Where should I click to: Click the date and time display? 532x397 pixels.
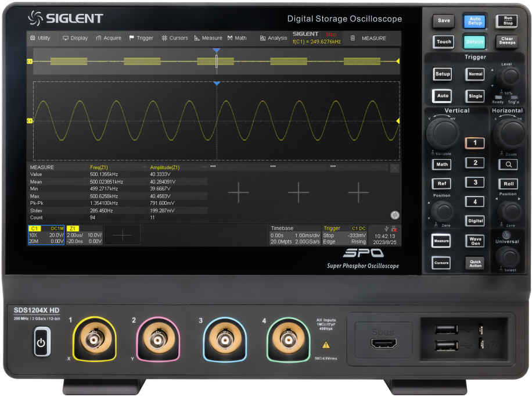click(x=384, y=239)
